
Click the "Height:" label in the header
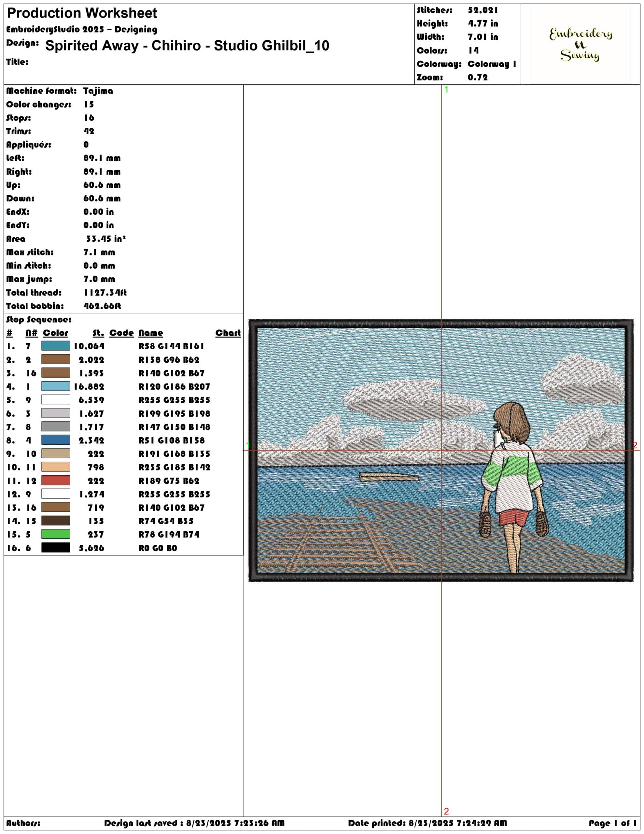coord(432,24)
